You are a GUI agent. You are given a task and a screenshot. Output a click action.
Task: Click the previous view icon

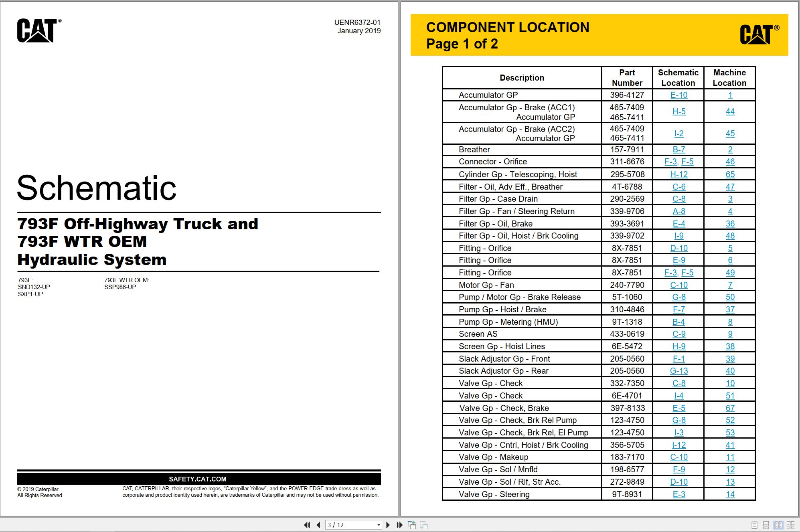pyautogui.click(x=412, y=525)
